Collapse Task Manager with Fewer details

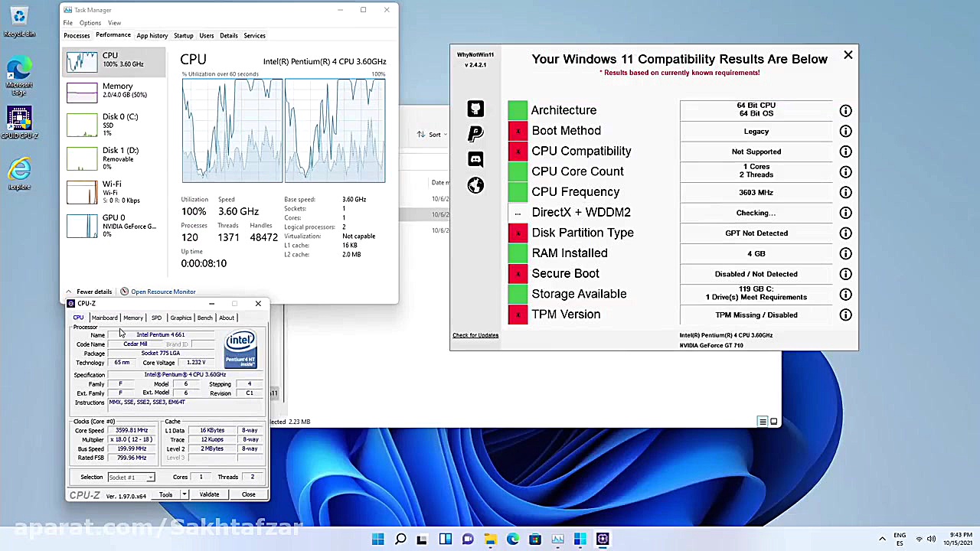93,292
